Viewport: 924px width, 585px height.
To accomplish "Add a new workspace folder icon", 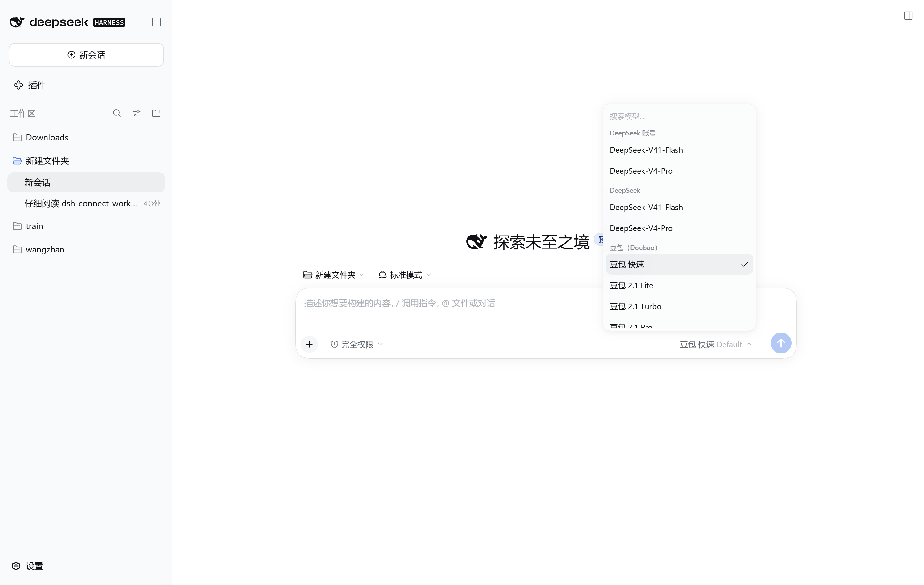I will pyautogui.click(x=156, y=114).
